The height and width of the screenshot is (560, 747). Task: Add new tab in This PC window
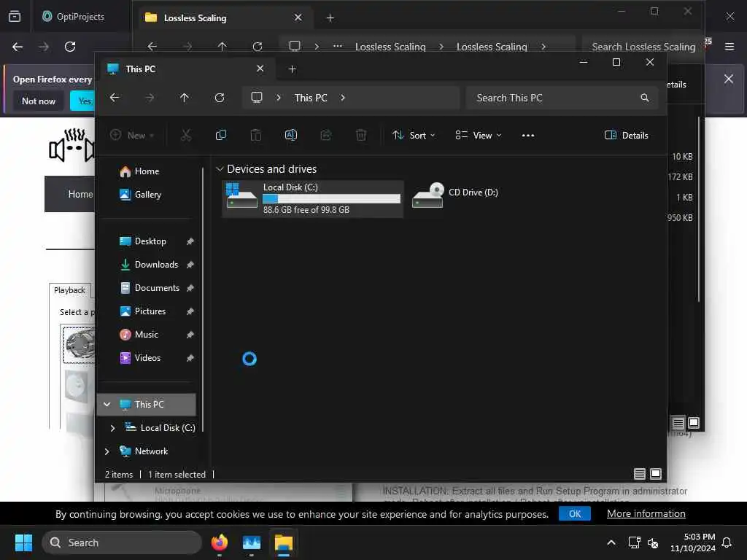292,69
